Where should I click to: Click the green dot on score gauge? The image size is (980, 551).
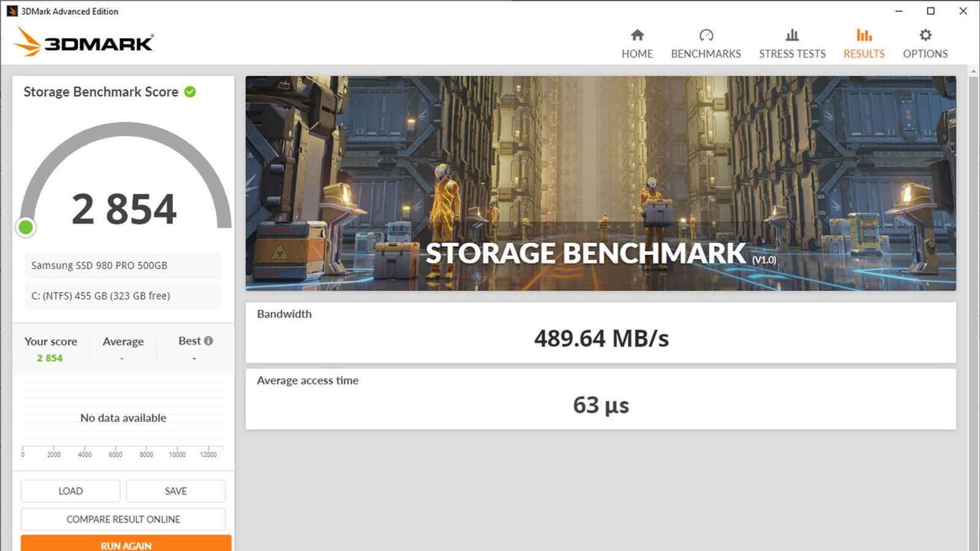tap(26, 228)
